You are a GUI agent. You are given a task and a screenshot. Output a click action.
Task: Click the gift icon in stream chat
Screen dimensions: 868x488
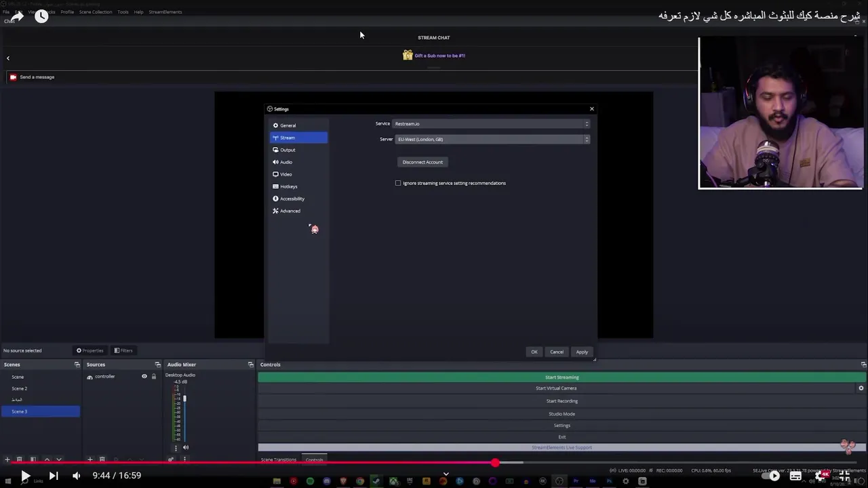tap(408, 55)
